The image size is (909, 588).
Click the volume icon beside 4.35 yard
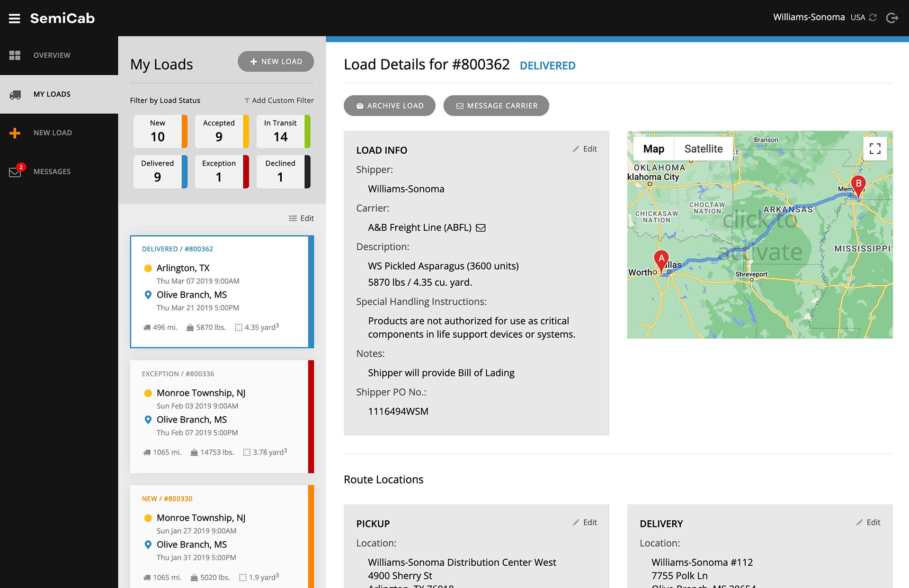tap(239, 327)
